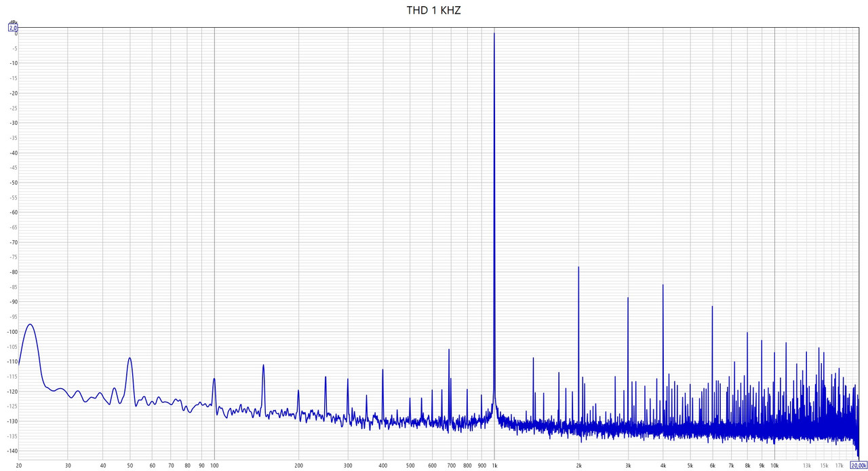Click the 20,00k frequency limit box

(859, 466)
